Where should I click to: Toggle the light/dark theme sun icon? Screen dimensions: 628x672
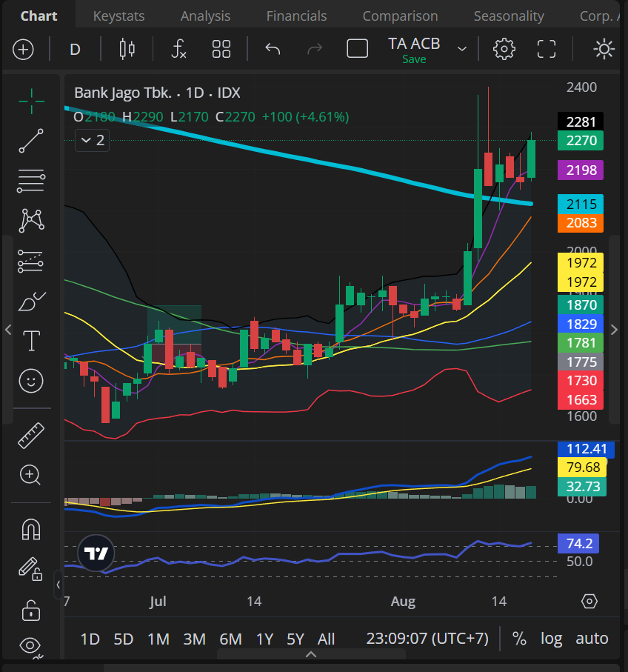604,49
